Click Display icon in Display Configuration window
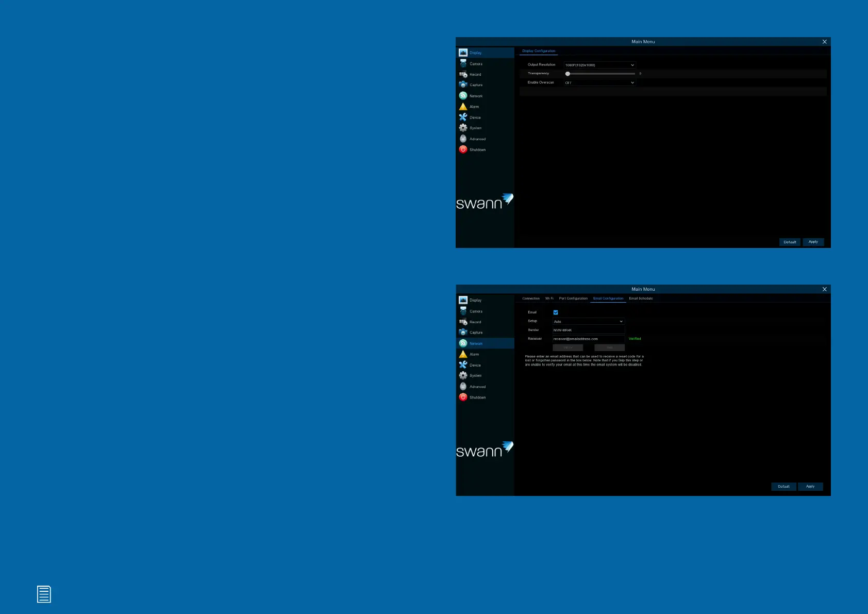Image resolution: width=868 pixels, height=614 pixels. (x=463, y=53)
